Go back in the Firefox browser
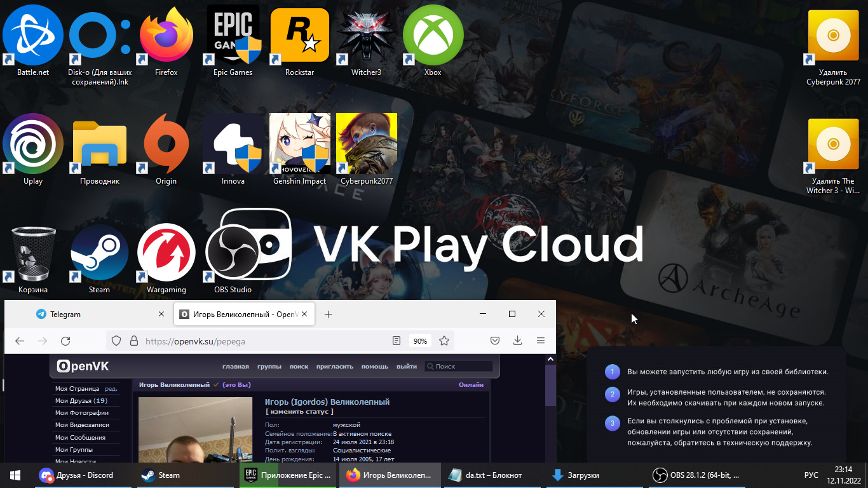The image size is (868, 488). point(20,341)
